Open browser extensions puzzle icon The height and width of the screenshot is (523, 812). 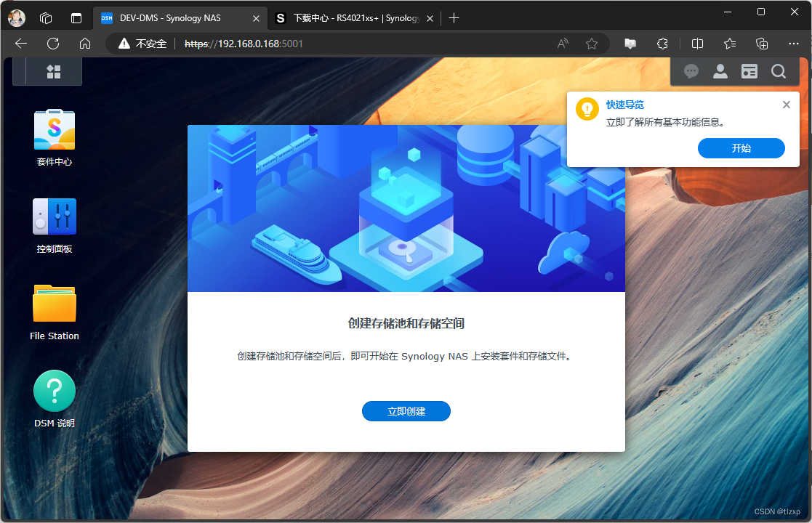click(x=662, y=44)
